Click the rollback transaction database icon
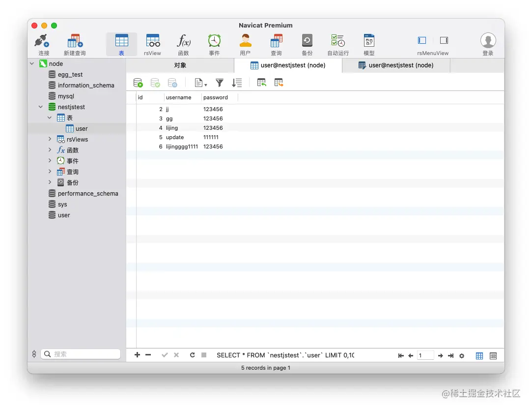Screen dimensions: 532x410 click(x=172, y=83)
